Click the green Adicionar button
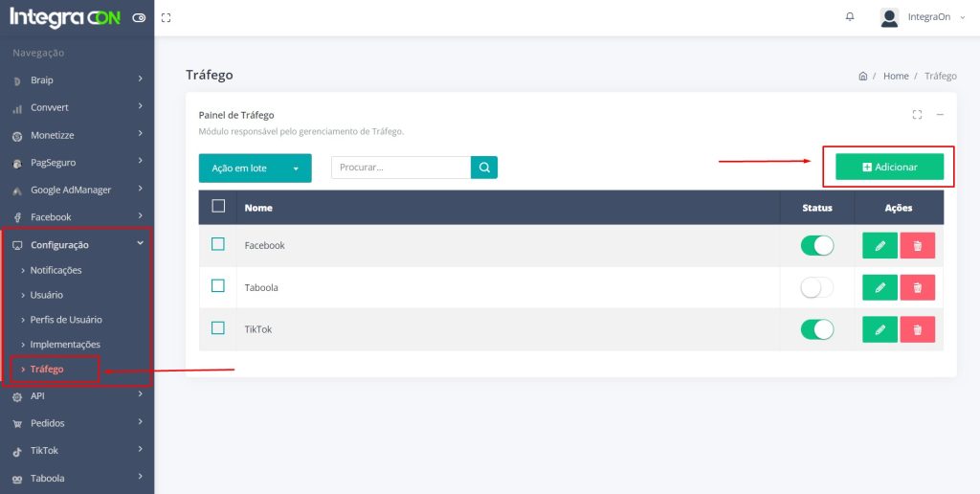 (889, 167)
